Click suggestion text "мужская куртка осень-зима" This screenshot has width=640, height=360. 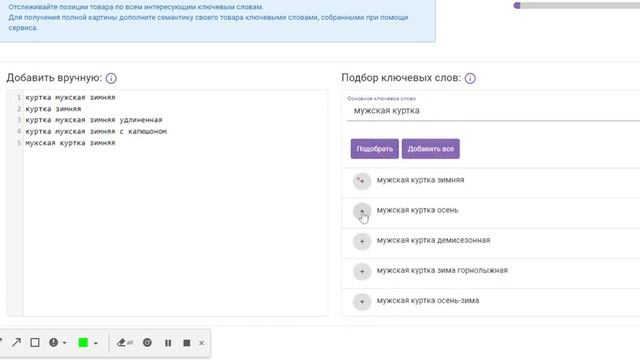(428, 300)
